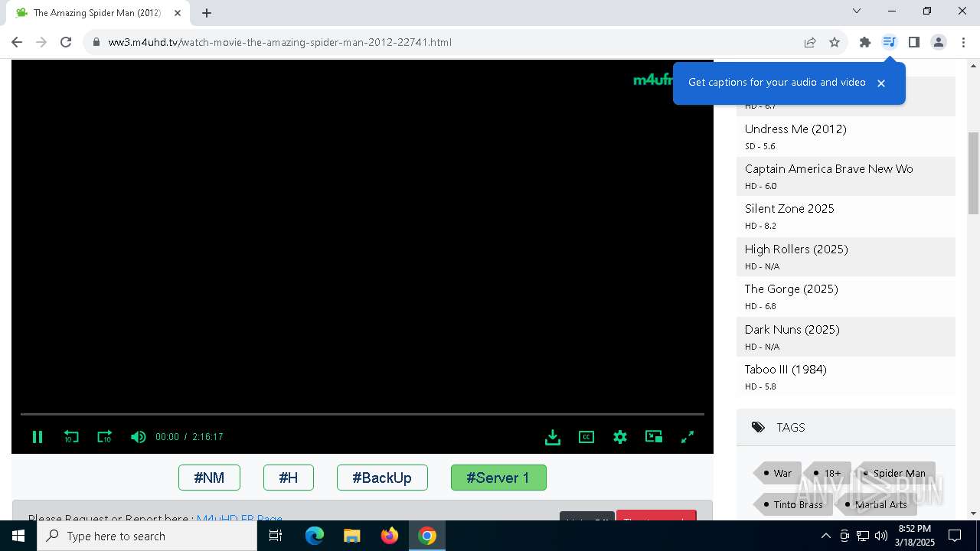This screenshot has width=980, height=551.
Task: Toggle closed captions in the player
Action: [586, 437]
